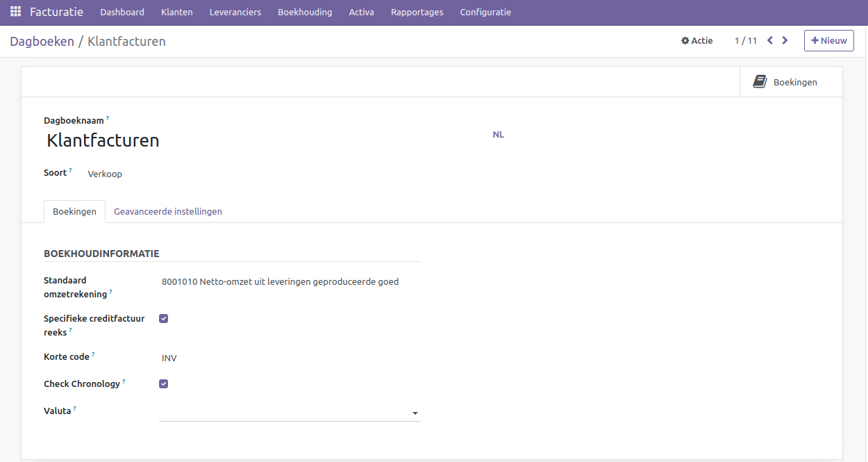Click help icon next to Dagboeknaam
868x462 pixels.
(x=108, y=119)
